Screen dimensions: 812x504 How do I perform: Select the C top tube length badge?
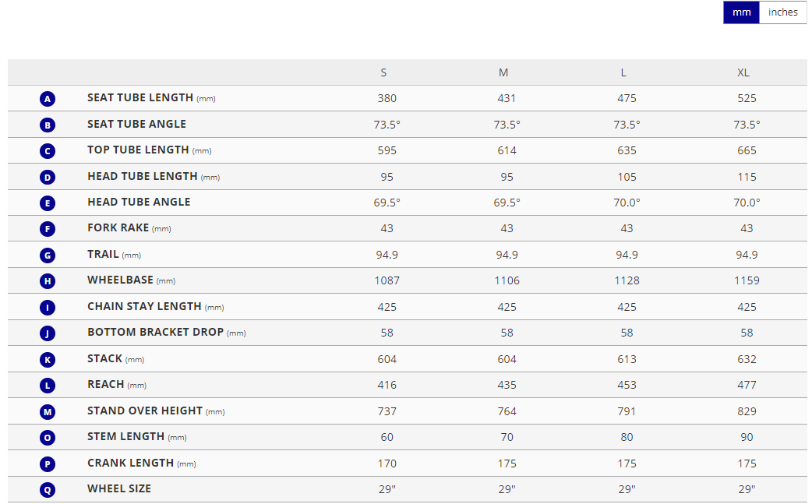(48, 151)
